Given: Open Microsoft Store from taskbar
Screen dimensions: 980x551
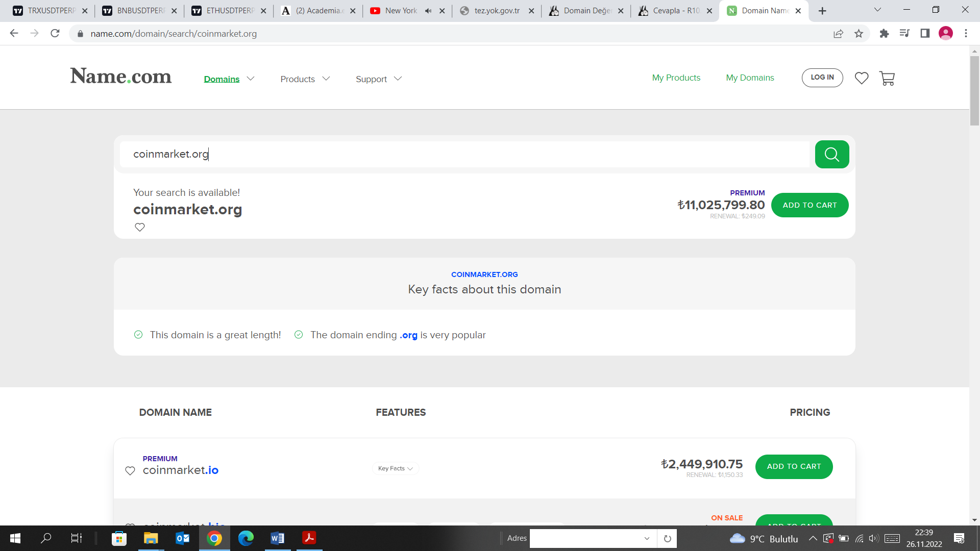Looking at the screenshot, I should (x=119, y=538).
